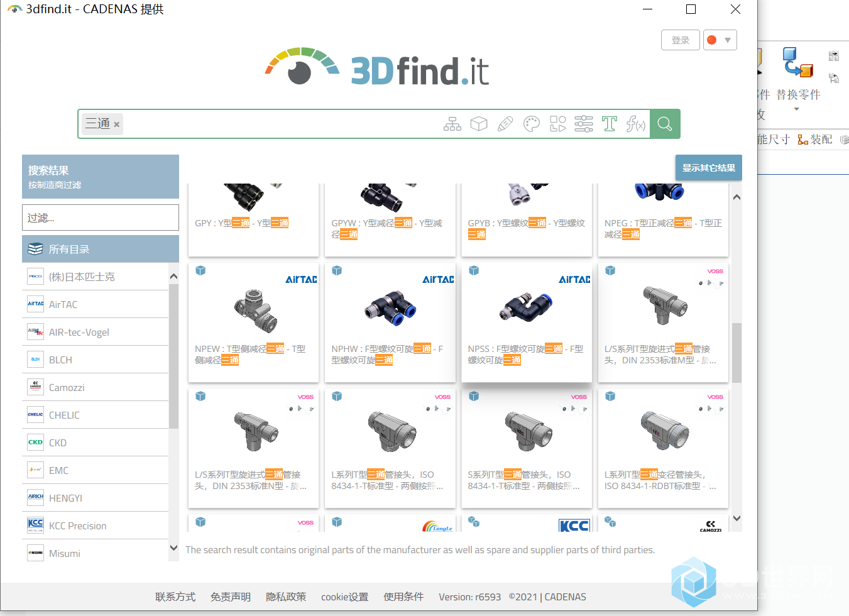Click the green magnifier search button
The width and height of the screenshot is (849, 616).
point(665,124)
